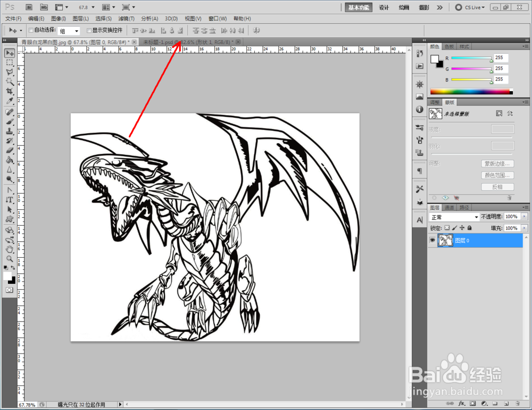Viewport: 532px width, 410px height.
Task: Launch Bridge from the Br icon
Action: tap(29, 7)
